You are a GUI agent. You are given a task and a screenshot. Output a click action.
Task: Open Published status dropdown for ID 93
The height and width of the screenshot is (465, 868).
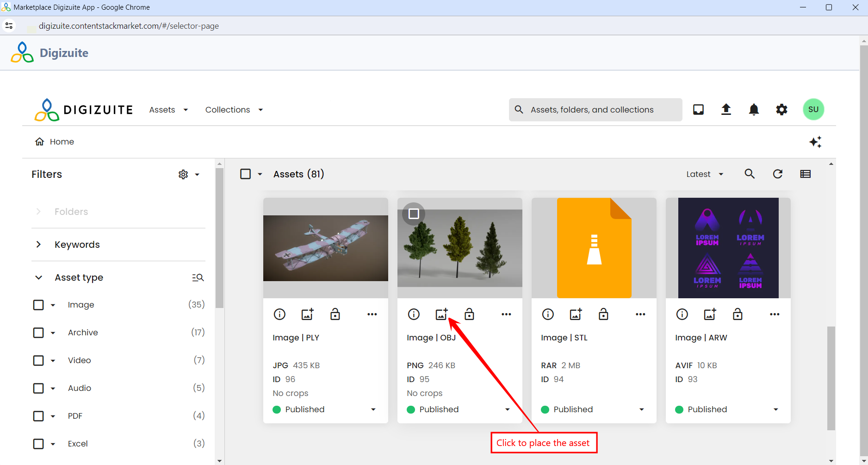coord(776,409)
